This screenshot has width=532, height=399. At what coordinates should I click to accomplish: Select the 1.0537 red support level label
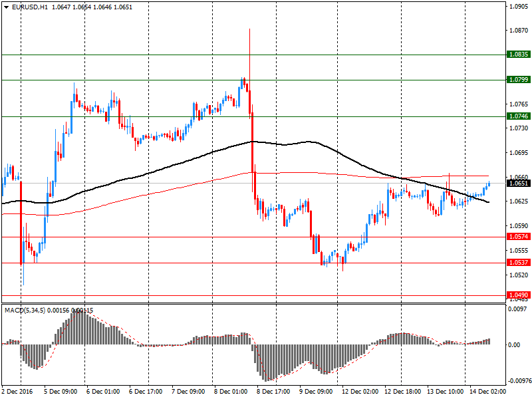(518, 262)
